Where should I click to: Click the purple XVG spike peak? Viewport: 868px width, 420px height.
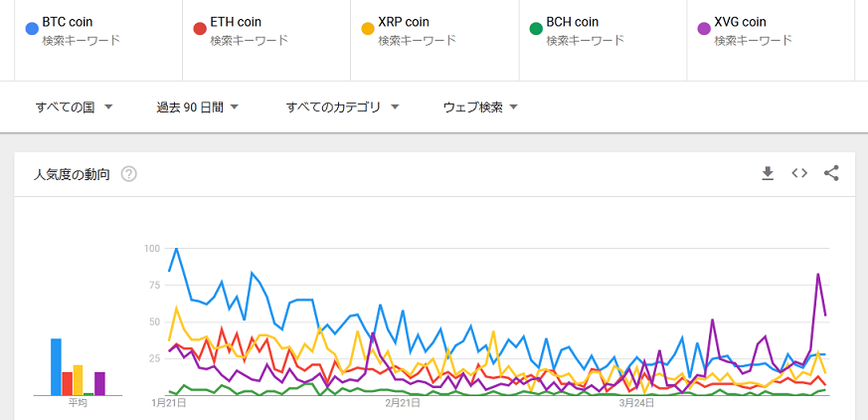pos(818,274)
